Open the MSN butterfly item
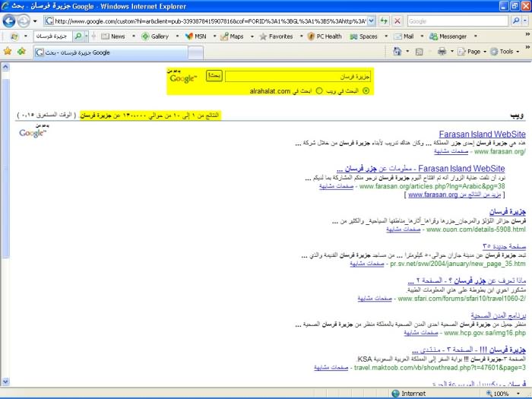 (x=196, y=36)
